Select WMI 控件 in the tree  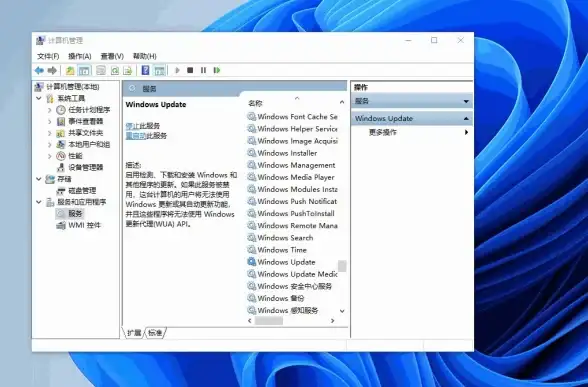(x=84, y=225)
